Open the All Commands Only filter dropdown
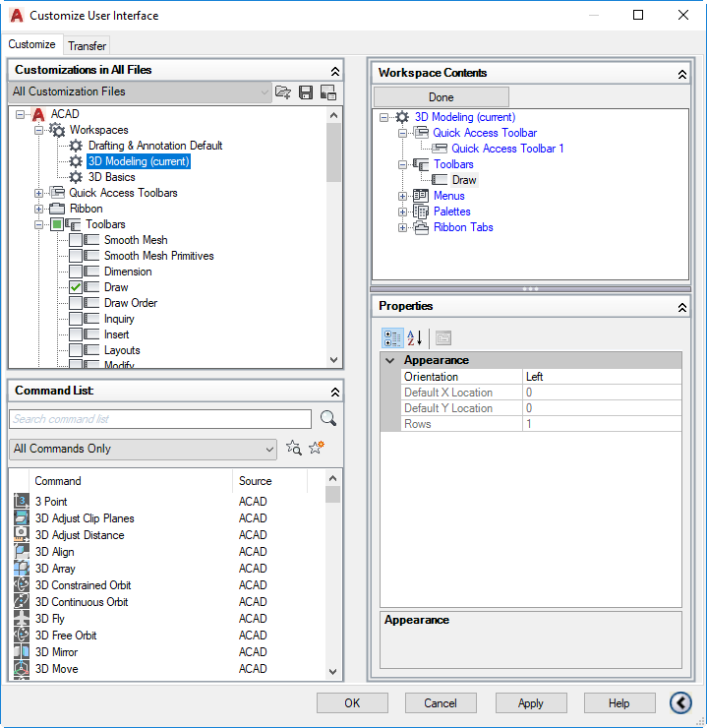The image size is (707, 728). coord(143,449)
